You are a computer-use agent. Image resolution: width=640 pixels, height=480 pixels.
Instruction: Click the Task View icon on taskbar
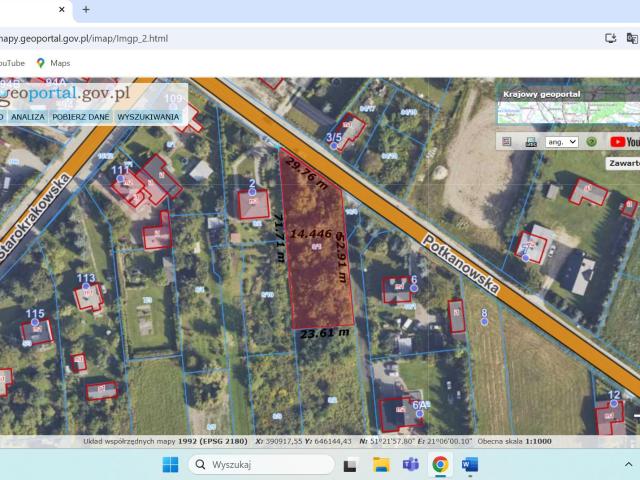(350, 464)
